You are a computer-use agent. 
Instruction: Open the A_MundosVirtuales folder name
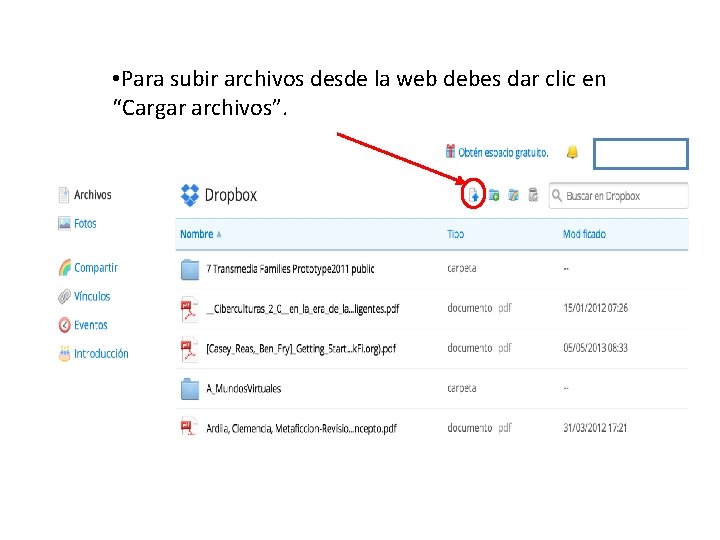pos(243,389)
